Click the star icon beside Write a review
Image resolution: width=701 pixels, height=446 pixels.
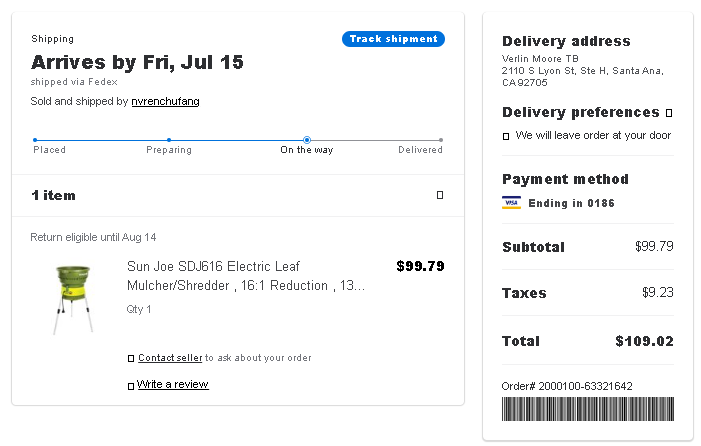[131, 386]
